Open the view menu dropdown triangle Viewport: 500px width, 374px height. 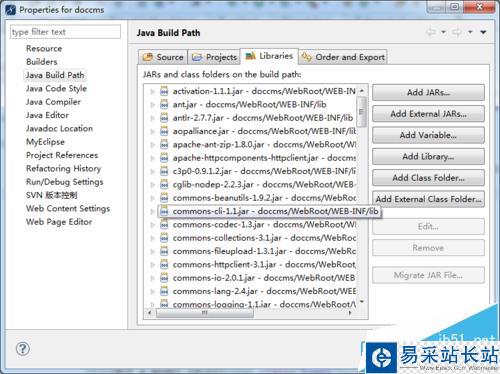(483, 32)
